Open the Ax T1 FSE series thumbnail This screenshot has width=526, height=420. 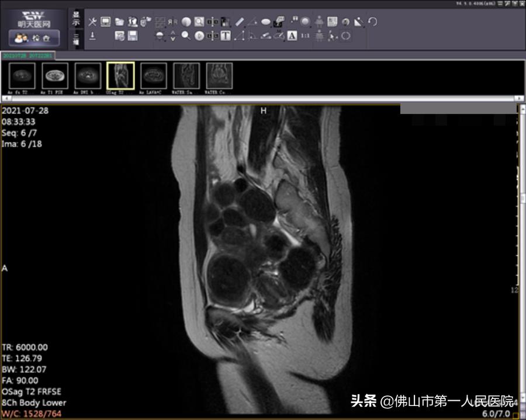click(55, 76)
